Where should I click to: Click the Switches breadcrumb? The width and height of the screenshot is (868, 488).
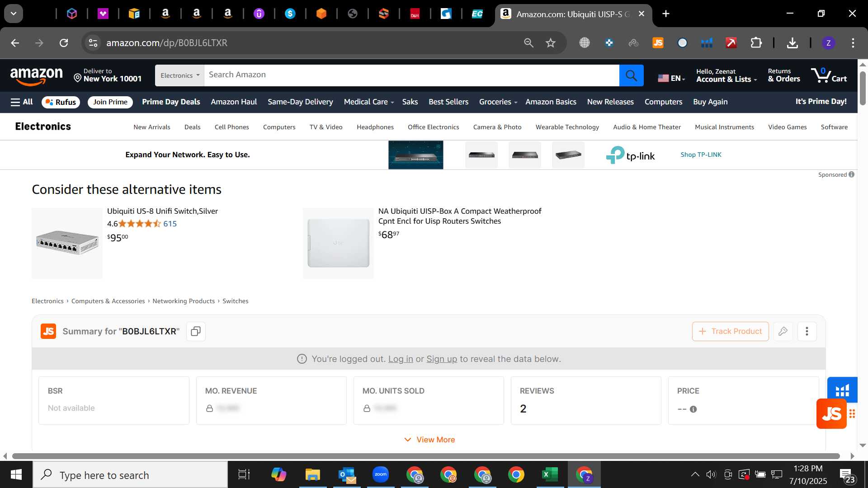(235, 301)
